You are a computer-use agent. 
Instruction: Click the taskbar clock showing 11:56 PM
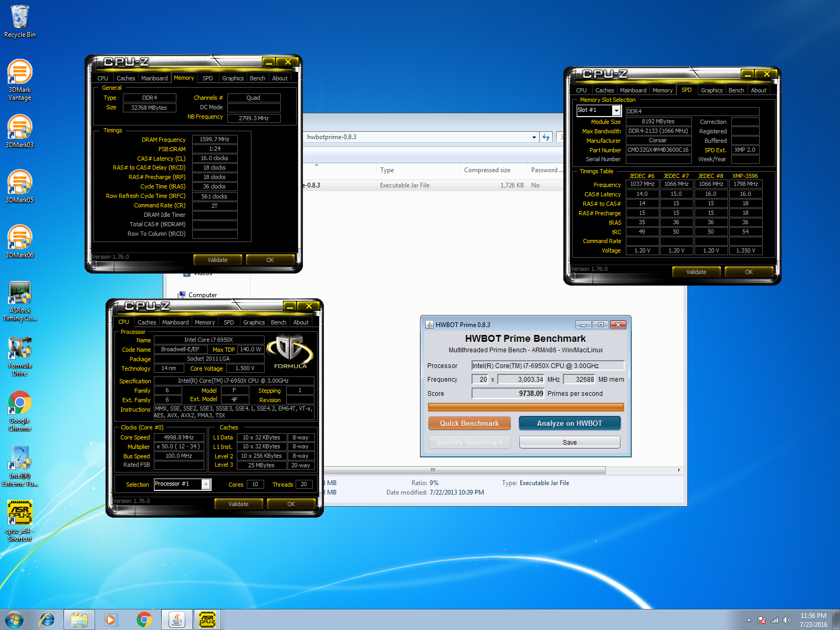[x=813, y=620]
